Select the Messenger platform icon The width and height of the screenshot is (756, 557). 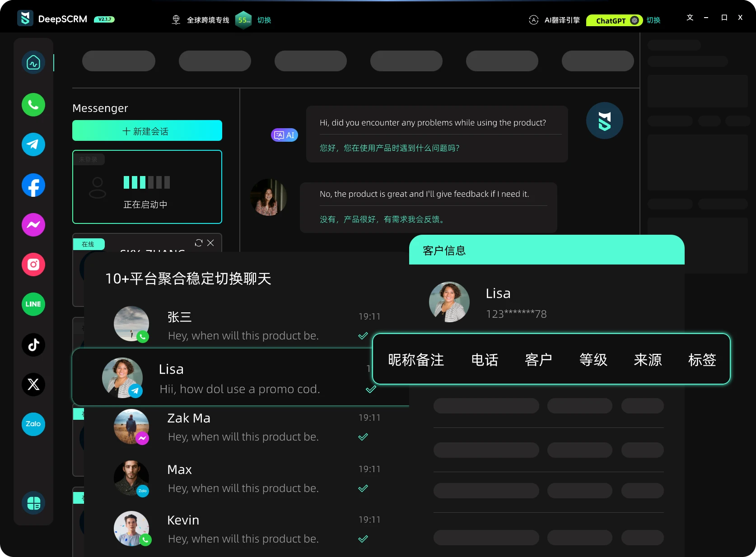coord(33,224)
